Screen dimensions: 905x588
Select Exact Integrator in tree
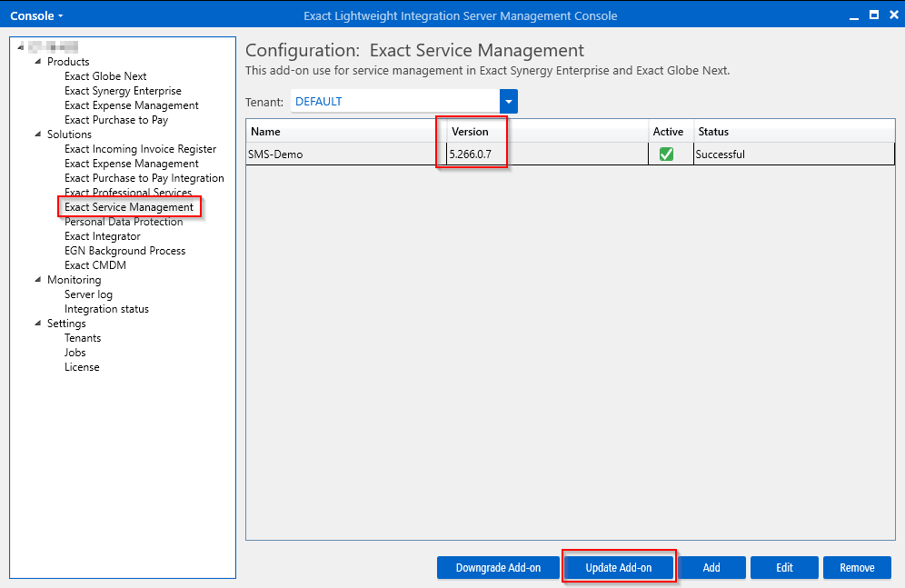tap(102, 236)
